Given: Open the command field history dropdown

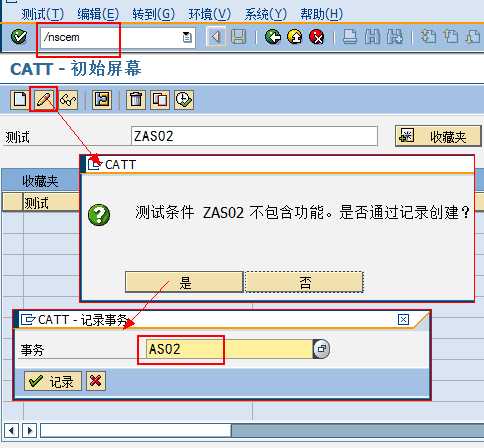Looking at the screenshot, I should coord(187,37).
